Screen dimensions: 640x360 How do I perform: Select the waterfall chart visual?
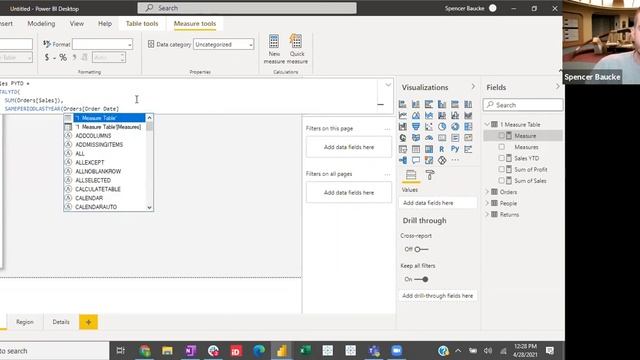(x=402, y=127)
